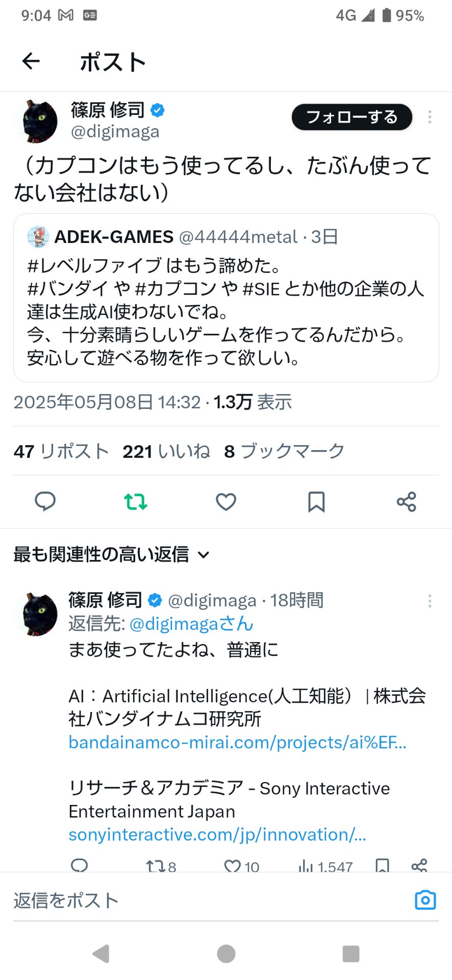452x980 pixels.
Task: Open reply on the main post
Action: pyautogui.click(x=45, y=502)
